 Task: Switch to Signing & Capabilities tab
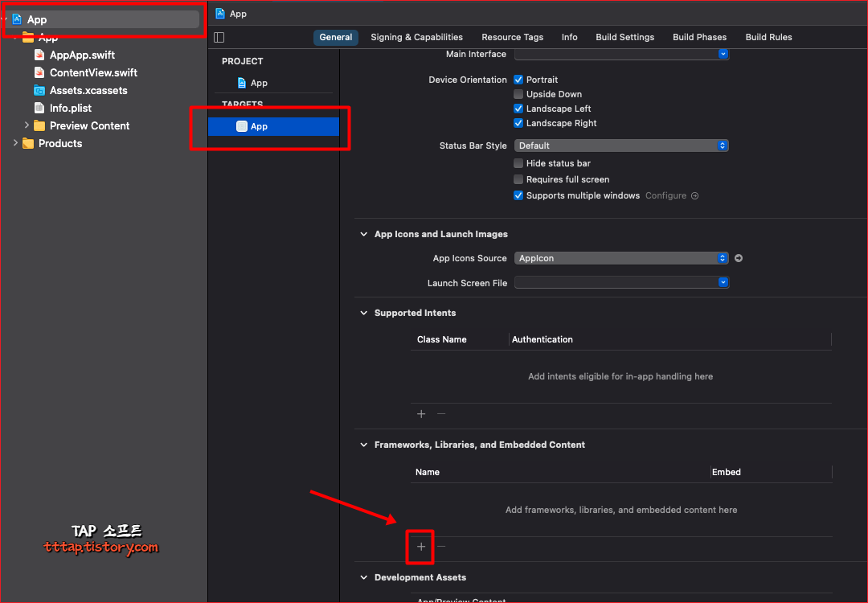point(417,37)
